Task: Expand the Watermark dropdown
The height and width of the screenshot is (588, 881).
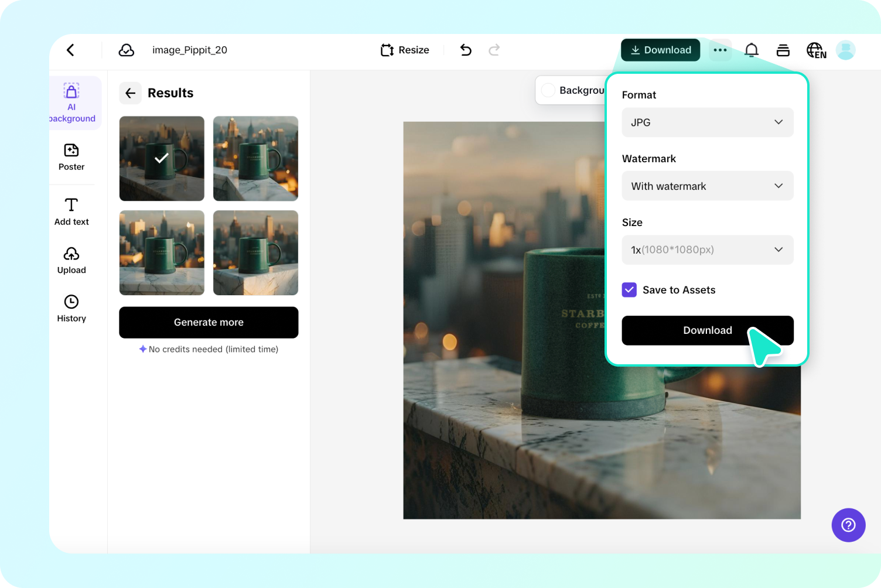Action: (708, 186)
